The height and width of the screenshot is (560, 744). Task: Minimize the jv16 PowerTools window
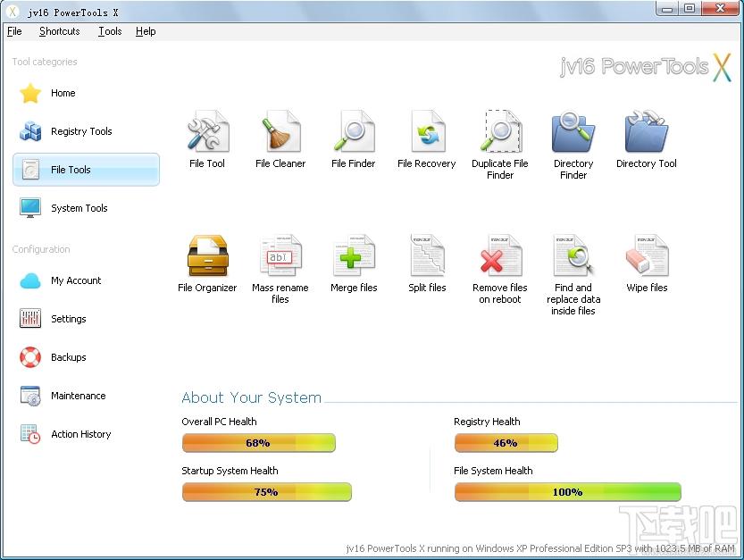pyautogui.click(x=667, y=9)
